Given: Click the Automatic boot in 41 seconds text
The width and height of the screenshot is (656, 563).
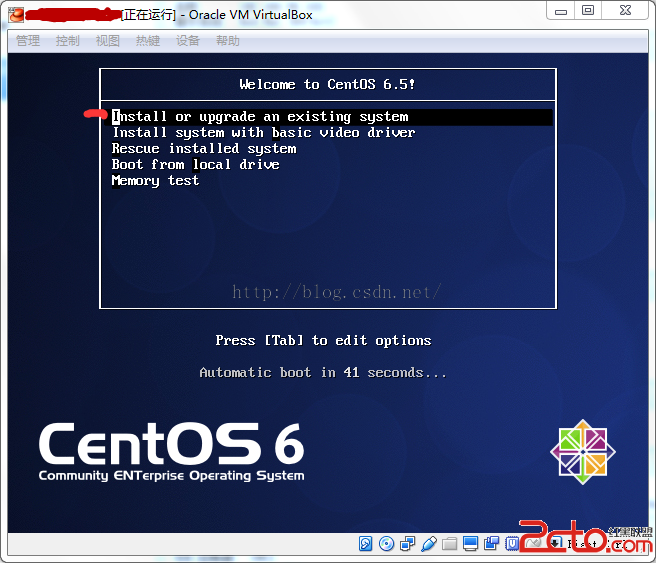Looking at the screenshot, I should (323, 372).
